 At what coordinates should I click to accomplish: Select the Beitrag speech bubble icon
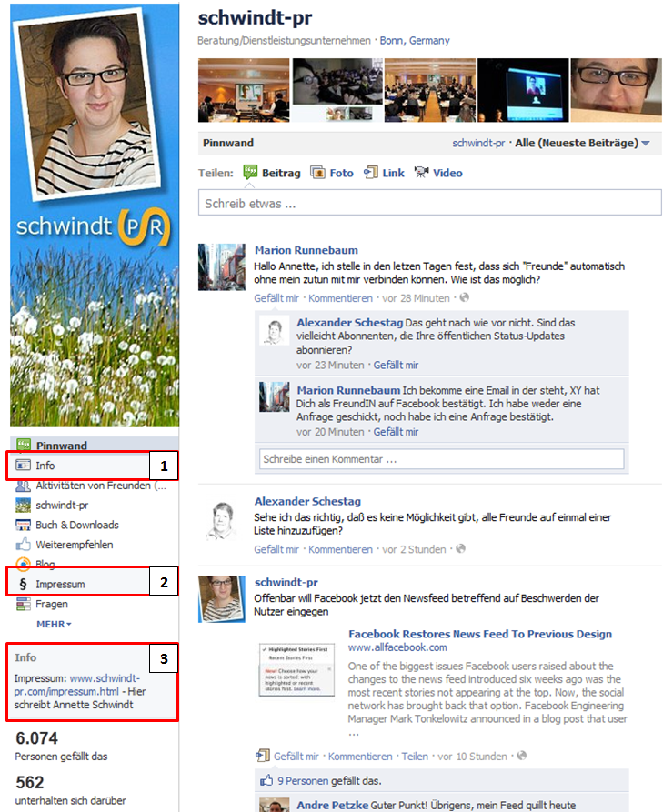[250, 172]
